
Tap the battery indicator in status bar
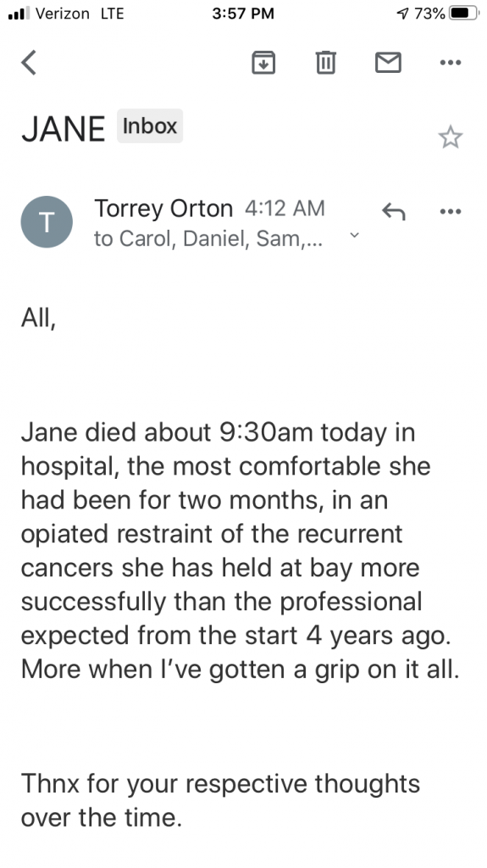(x=464, y=14)
